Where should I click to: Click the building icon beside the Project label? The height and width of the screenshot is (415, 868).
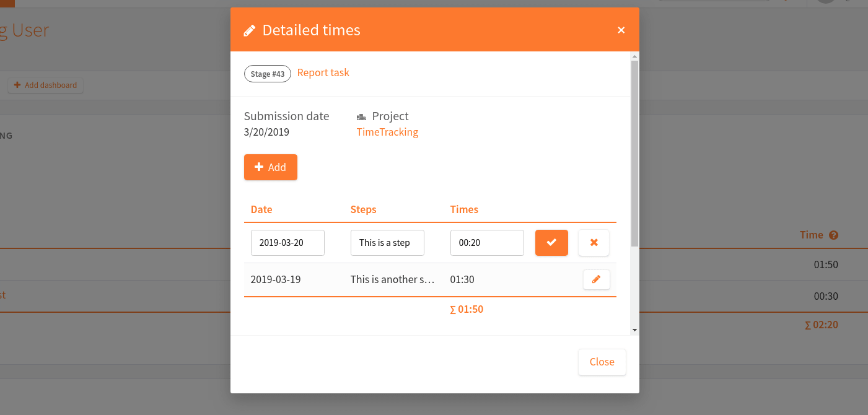361,116
